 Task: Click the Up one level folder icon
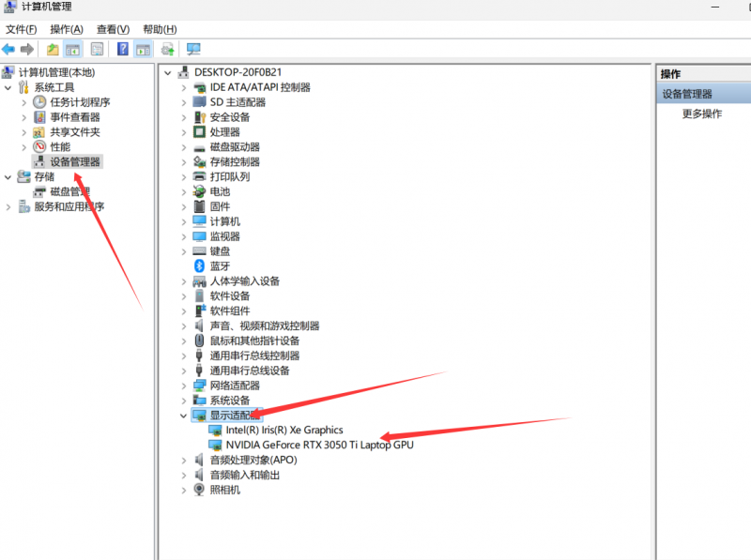coord(53,49)
